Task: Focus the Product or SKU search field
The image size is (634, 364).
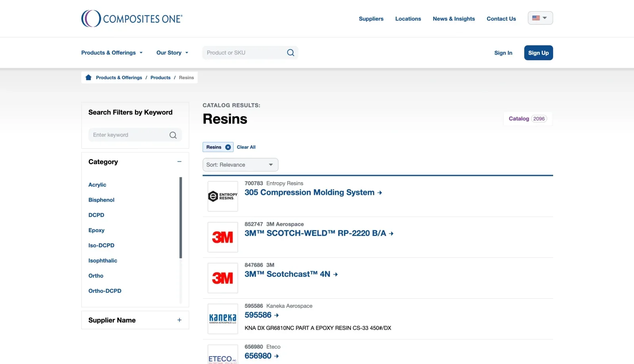Action: [245, 53]
